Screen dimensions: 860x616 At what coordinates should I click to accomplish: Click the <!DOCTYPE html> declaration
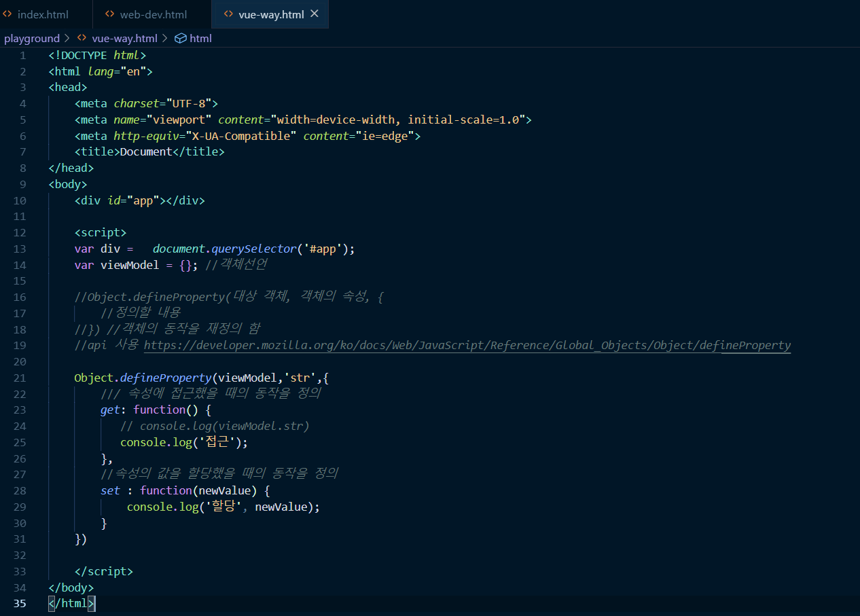(x=97, y=55)
